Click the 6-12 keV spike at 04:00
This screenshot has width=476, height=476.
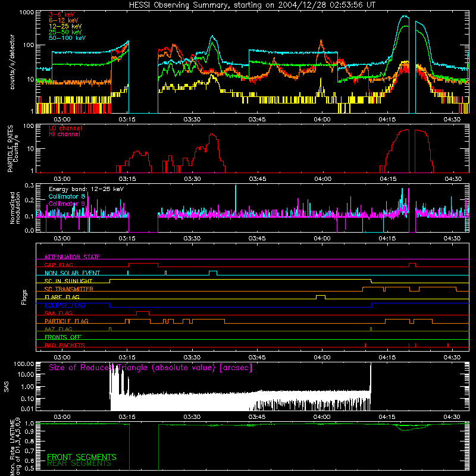[x=321, y=40]
